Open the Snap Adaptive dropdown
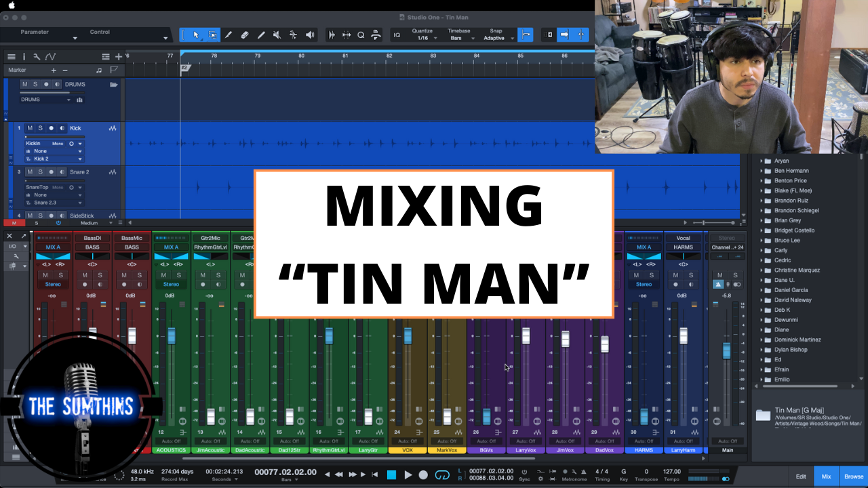 click(x=494, y=38)
